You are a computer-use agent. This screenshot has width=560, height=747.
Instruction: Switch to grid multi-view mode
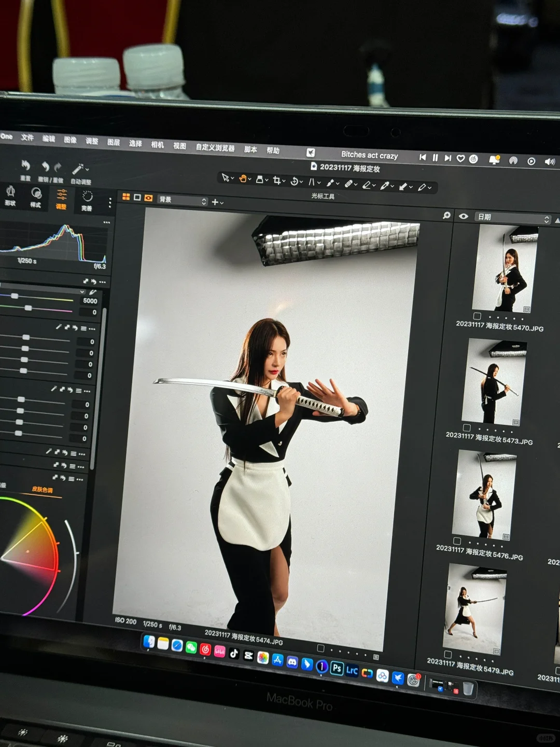pyautogui.click(x=126, y=197)
